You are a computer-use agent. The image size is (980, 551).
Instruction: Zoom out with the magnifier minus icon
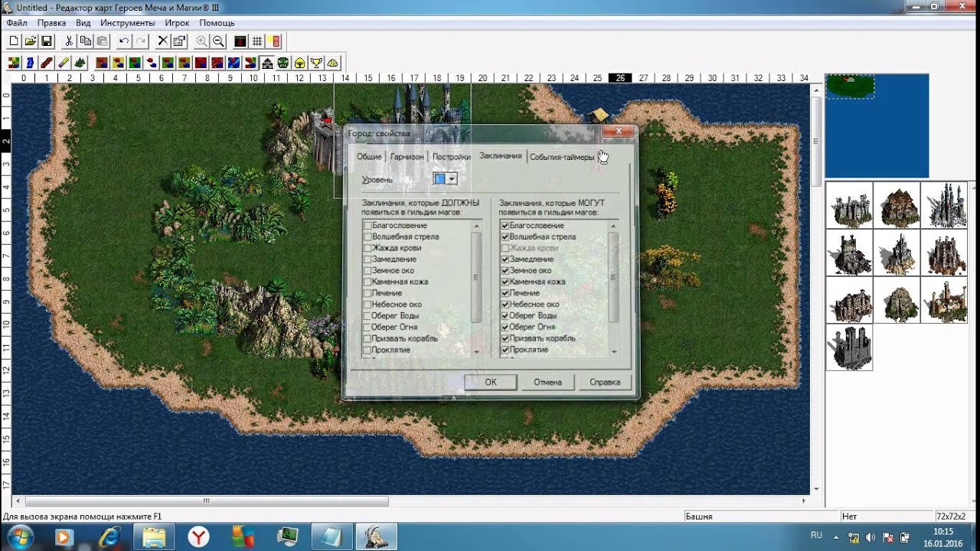coord(218,41)
